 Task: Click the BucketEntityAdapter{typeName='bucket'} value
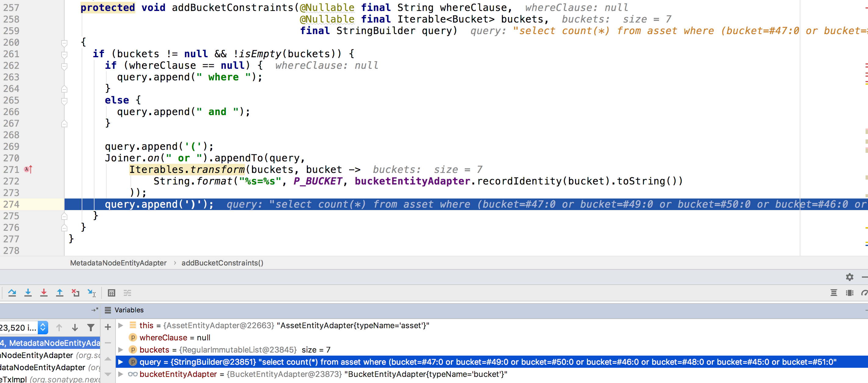point(426,374)
